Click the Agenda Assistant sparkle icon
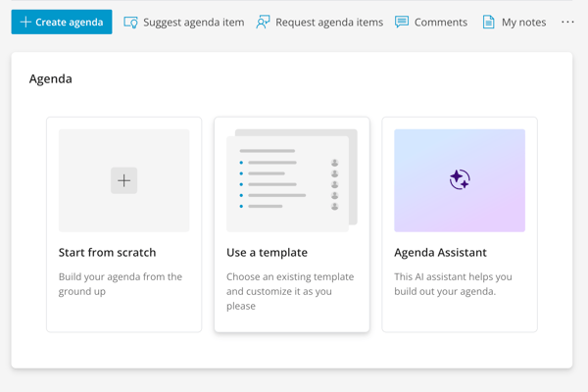 click(x=460, y=180)
